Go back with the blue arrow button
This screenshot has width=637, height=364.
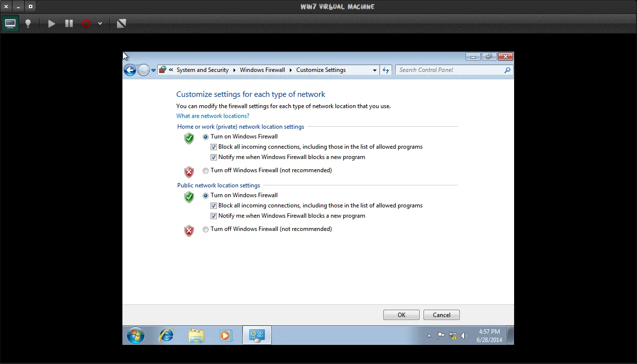coord(130,70)
